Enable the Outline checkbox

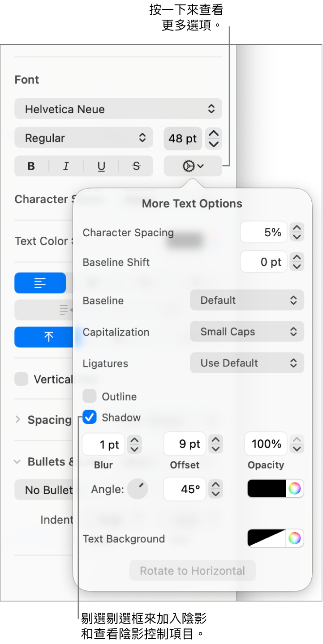[x=90, y=396]
